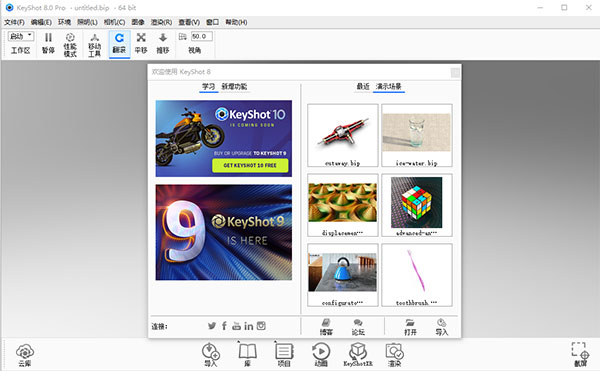The height and width of the screenshot is (371, 600).
Task: Click the field-of-view icon beside 50.0
Action: click(183, 37)
